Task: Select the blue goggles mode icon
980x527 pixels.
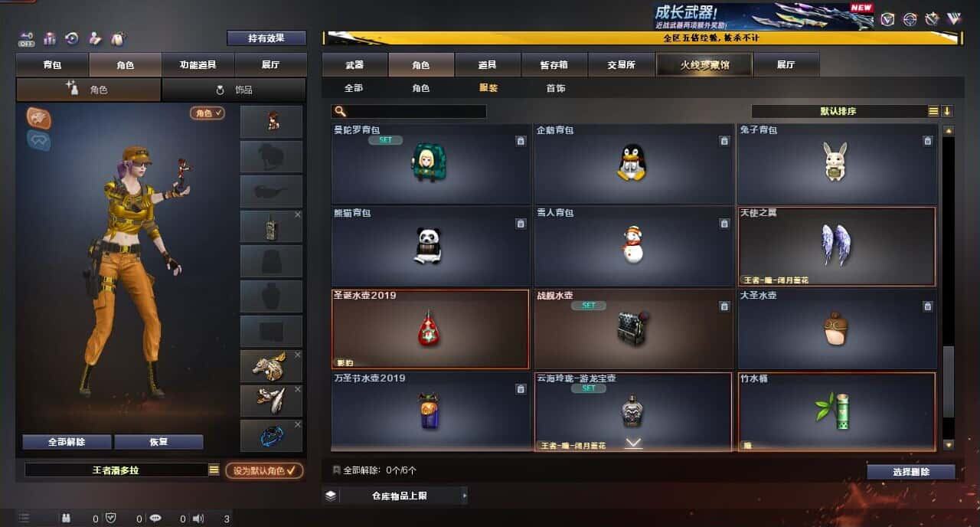Action: (39, 140)
